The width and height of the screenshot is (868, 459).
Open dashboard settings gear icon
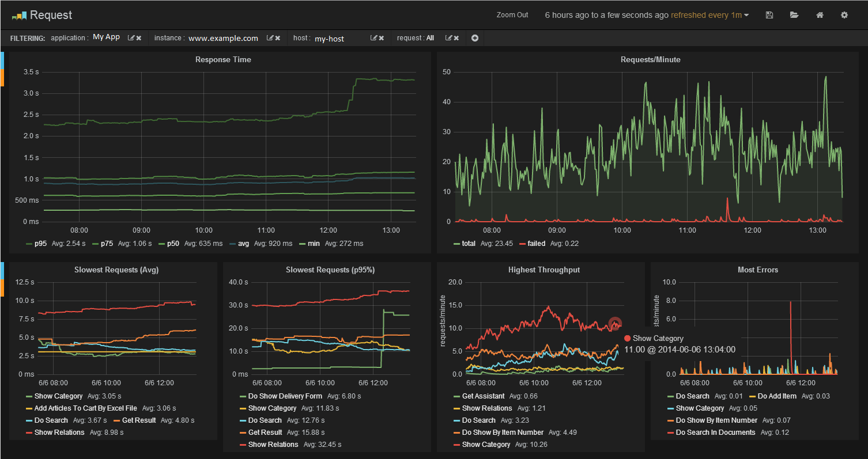click(x=844, y=15)
